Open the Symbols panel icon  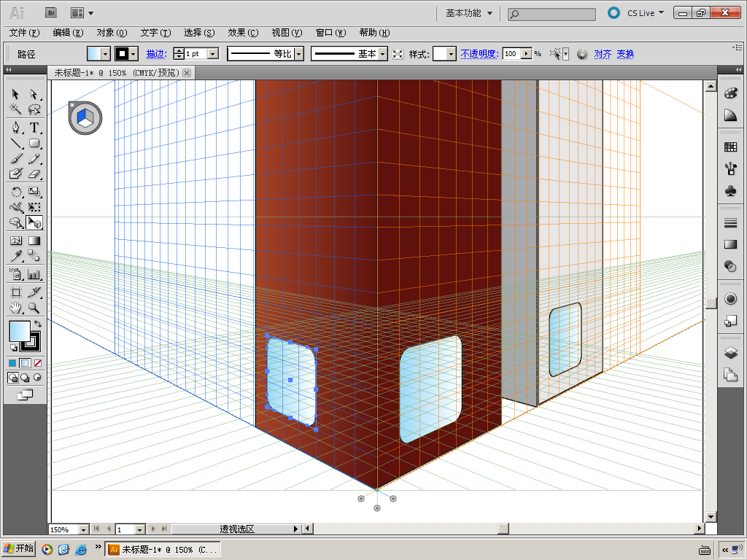click(x=730, y=190)
